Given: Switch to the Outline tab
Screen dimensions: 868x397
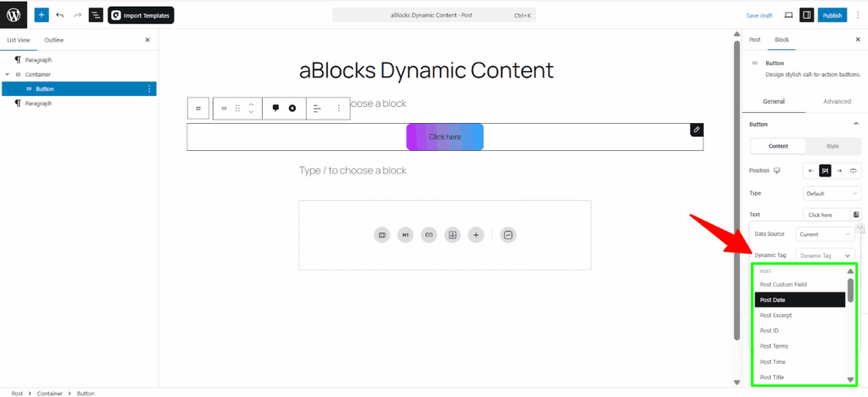Looking at the screenshot, I should pyautogui.click(x=54, y=40).
